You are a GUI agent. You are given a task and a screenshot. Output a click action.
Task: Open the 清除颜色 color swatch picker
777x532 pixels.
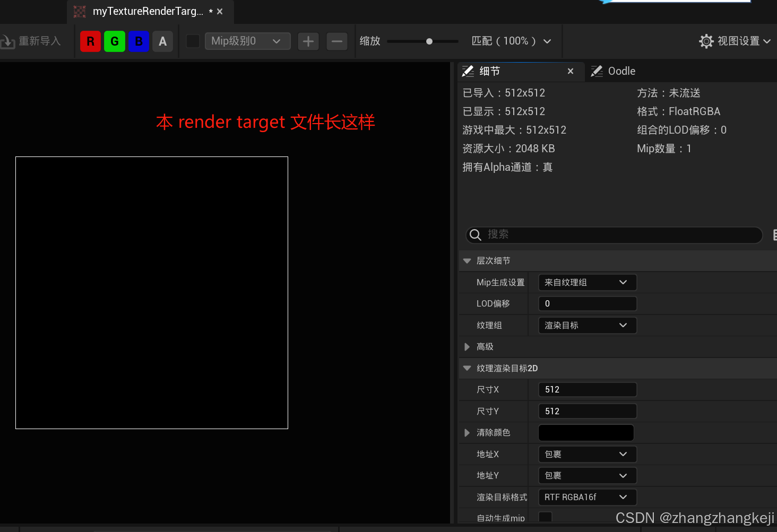[585, 432]
